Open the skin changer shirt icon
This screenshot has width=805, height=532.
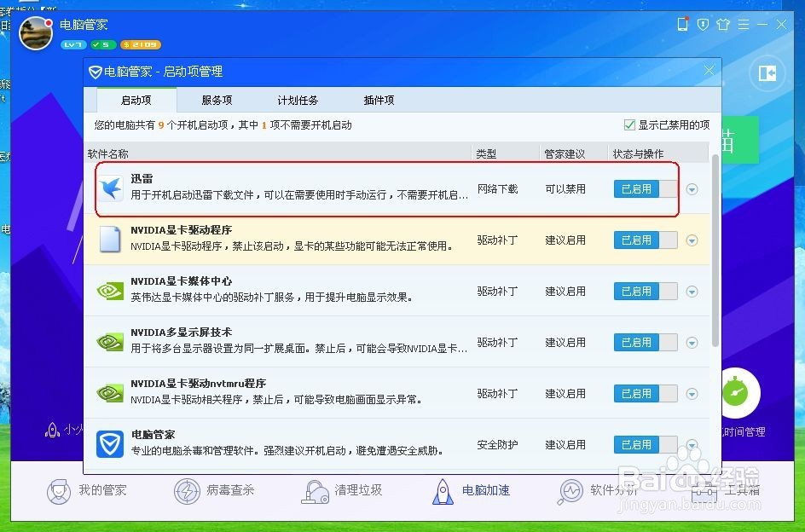click(x=722, y=25)
